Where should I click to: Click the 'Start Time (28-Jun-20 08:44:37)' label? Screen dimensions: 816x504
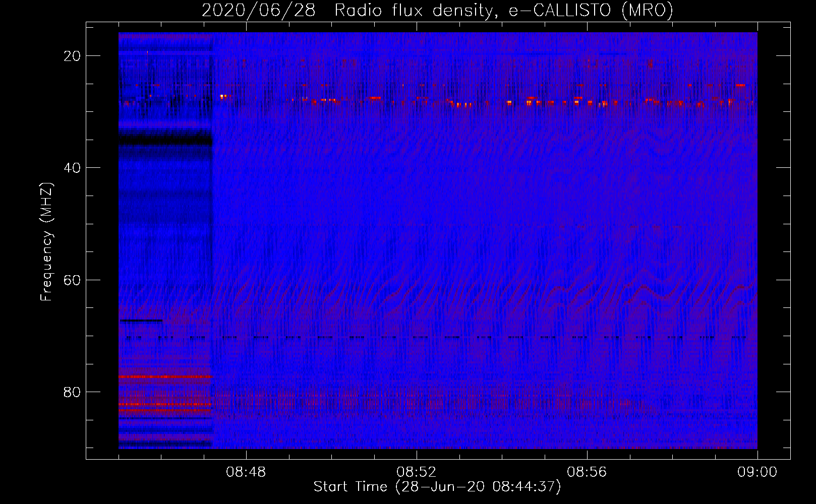click(437, 487)
